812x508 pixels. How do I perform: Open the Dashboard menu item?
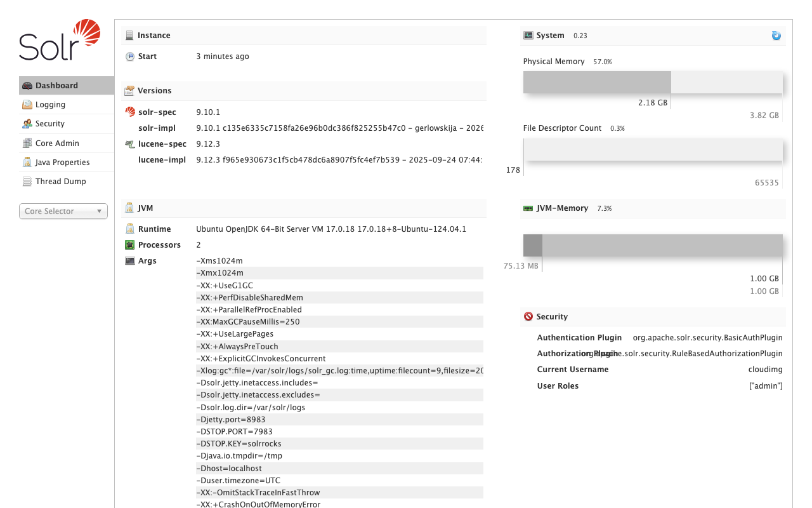pyautogui.click(x=67, y=86)
